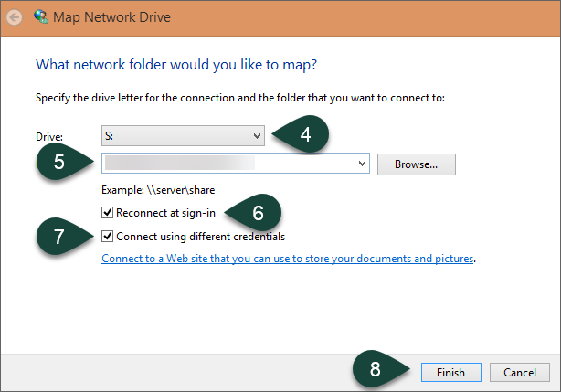Click the number 7 callout marker
Viewport: 561px width, 392px height.
[58, 238]
